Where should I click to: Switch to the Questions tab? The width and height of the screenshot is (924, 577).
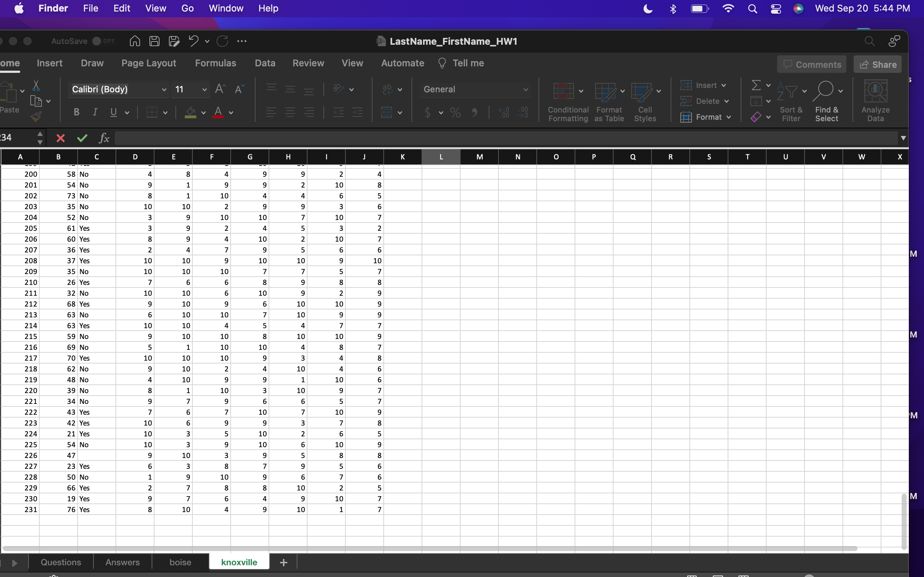[61, 562]
